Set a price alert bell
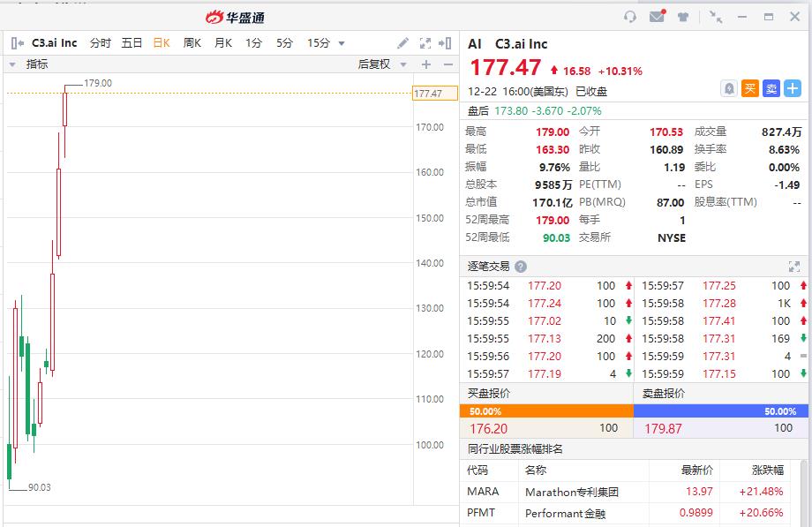Screen dimensions: 812x527 [729, 88]
